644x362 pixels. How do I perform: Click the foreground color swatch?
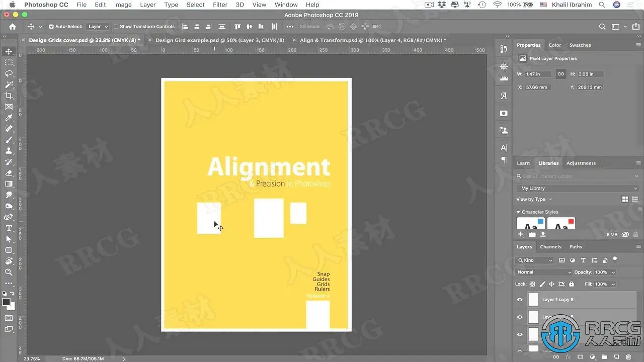(6, 302)
